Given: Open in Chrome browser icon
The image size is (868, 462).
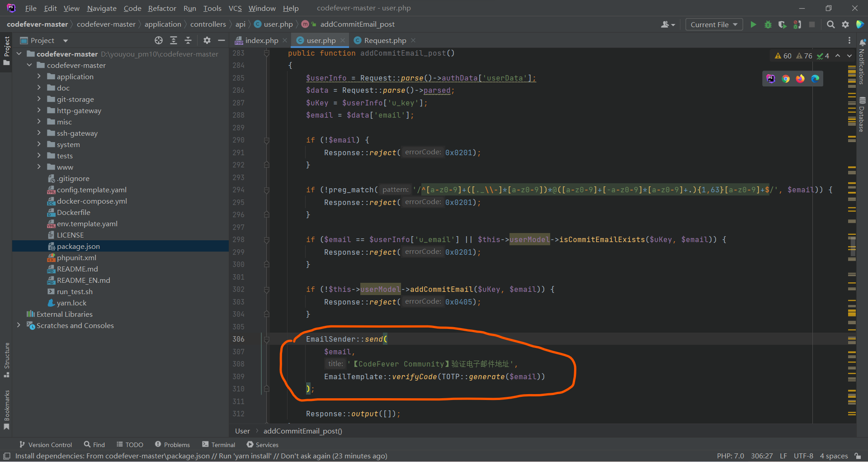Looking at the screenshot, I should pyautogui.click(x=786, y=79).
